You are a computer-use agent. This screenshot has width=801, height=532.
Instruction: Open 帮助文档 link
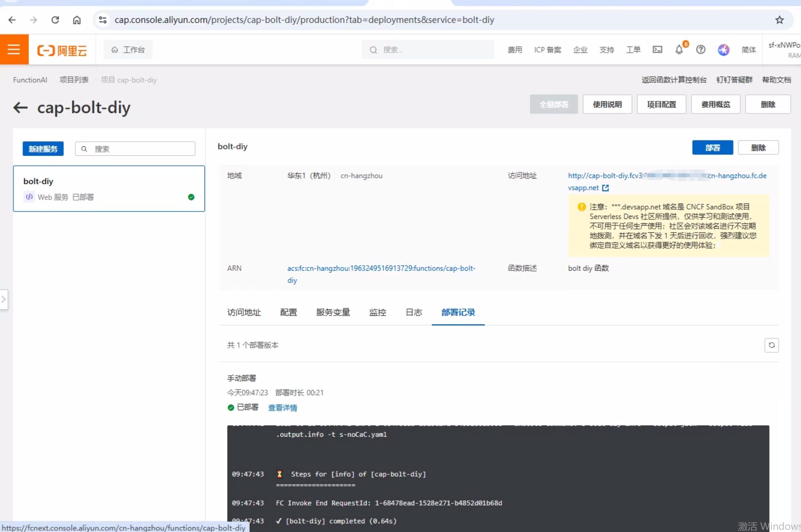pyautogui.click(x=776, y=80)
